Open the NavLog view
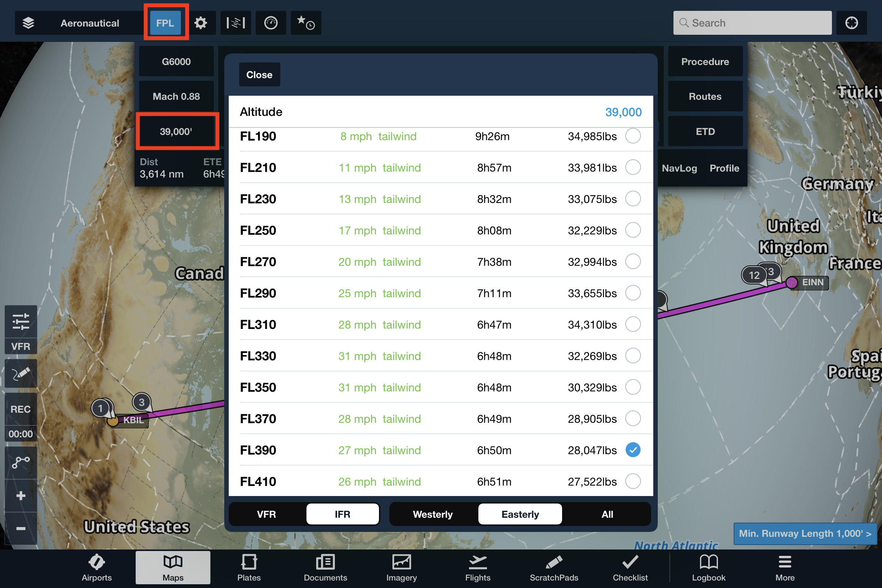This screenshot has width=882, height=588. (679, 168)
